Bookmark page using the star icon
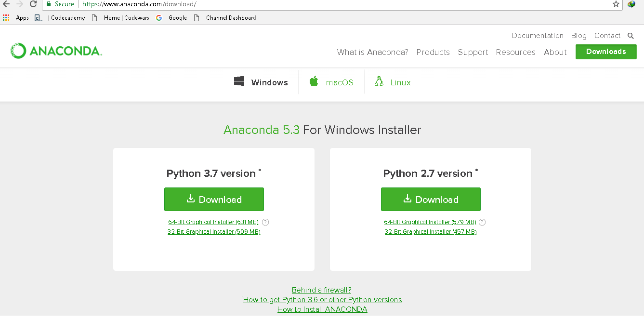Viewport: 644px width, 320px height. (x=616, y=4)
